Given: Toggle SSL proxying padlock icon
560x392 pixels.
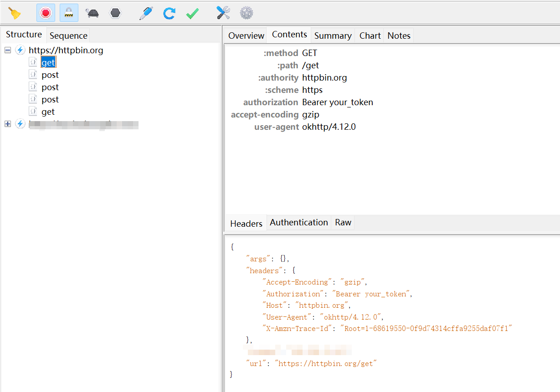Looking at the screenshot, I should pyautogui.click(x=69, y=13).
